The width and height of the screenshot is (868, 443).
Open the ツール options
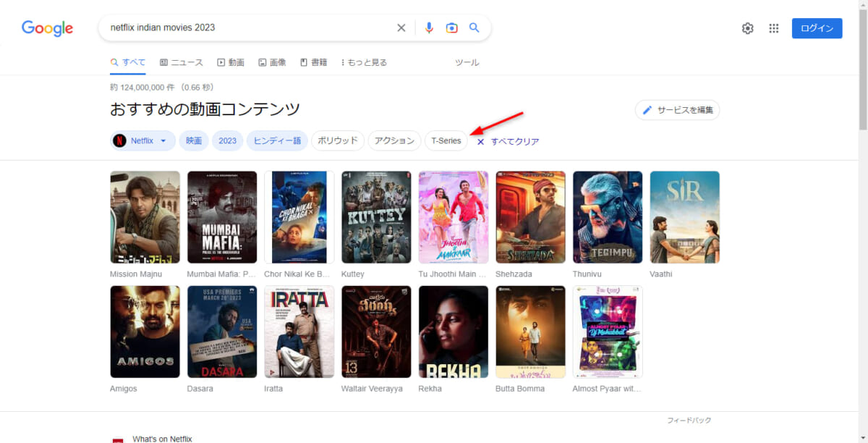(467, 62)
